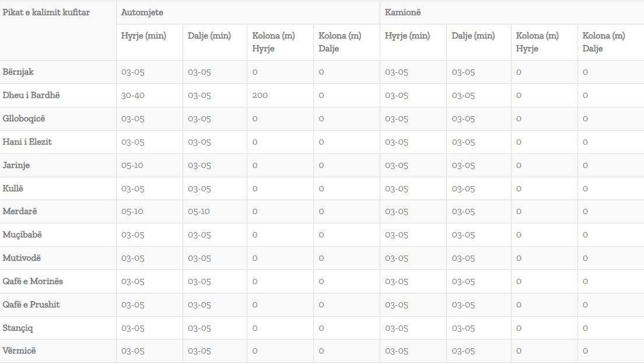Select the Qafë e Morinës row
This screenshot has width=644, height=364.
coord(322,281)
